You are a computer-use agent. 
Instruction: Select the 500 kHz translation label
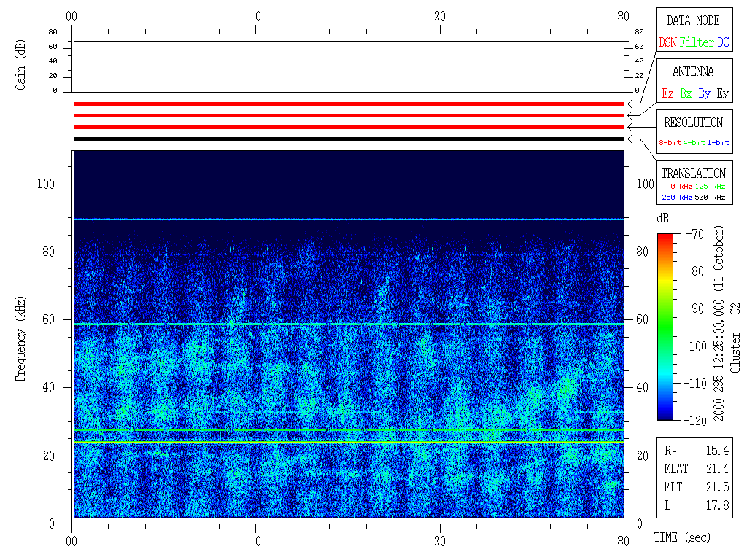[712, 197]
